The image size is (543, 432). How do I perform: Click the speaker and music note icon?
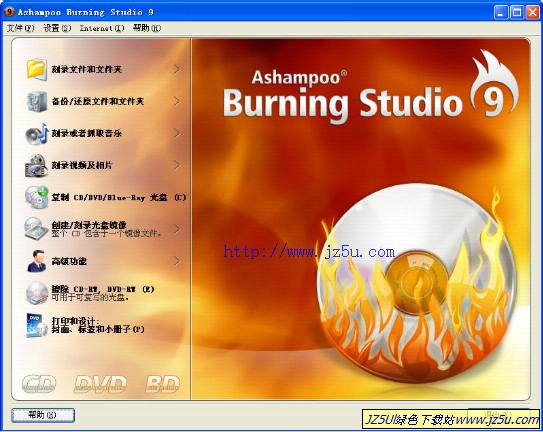point(36,133)
